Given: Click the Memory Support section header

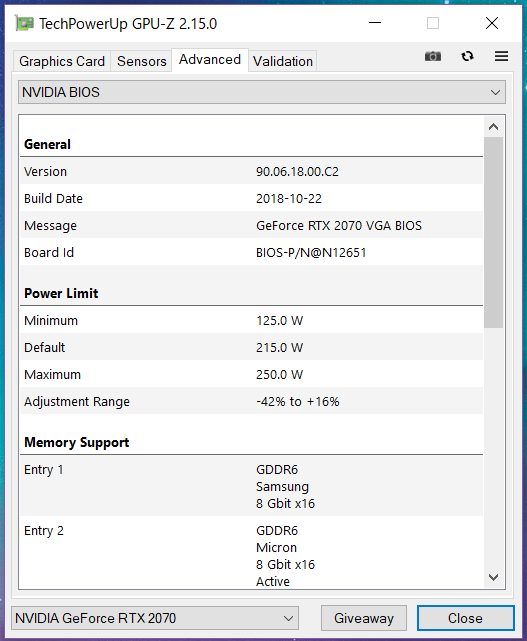Looking at the screenshot, I should click(77, 442).
